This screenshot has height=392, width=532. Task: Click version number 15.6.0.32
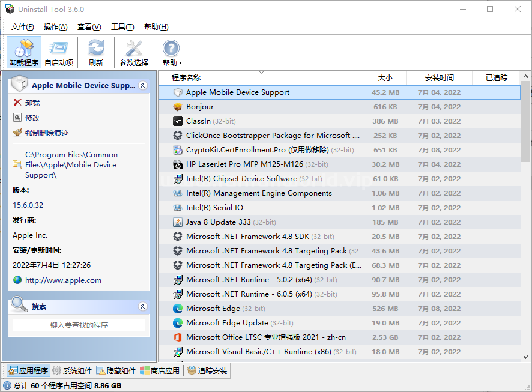tap(28, 205)
